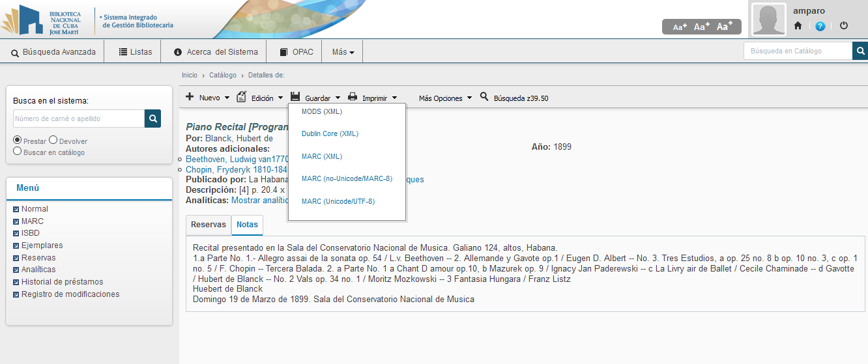
Task: Click the Búsqueda en Catálogo input field
Action: point(798,51)
